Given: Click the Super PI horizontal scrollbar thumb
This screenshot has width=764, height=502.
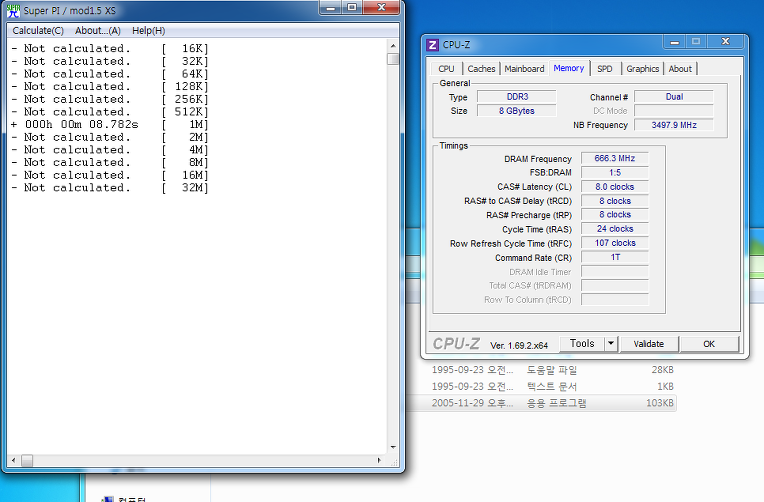Looking at the screenshot, I should coord(27,460).
